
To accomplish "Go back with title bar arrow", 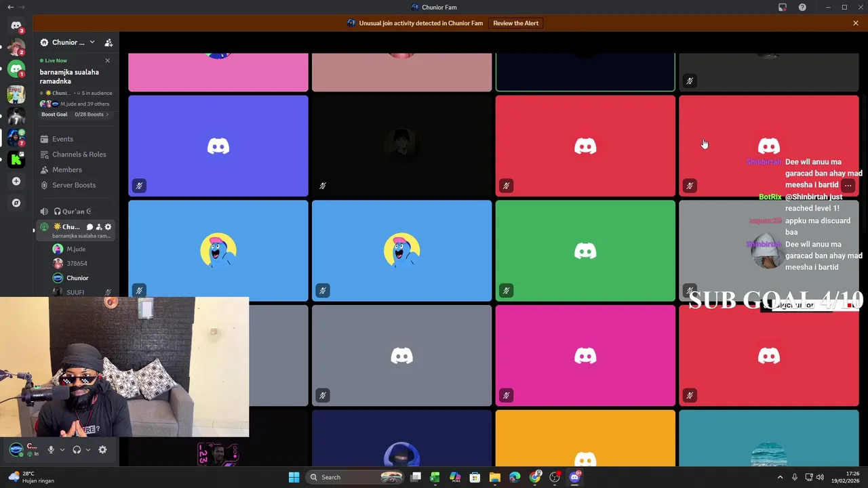I will click(10, 7).
